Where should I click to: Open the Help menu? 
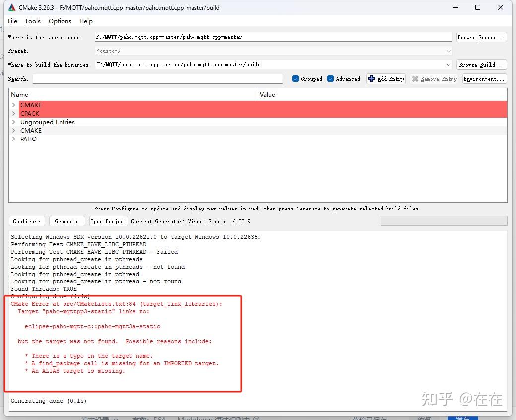[x=86, y=21]
